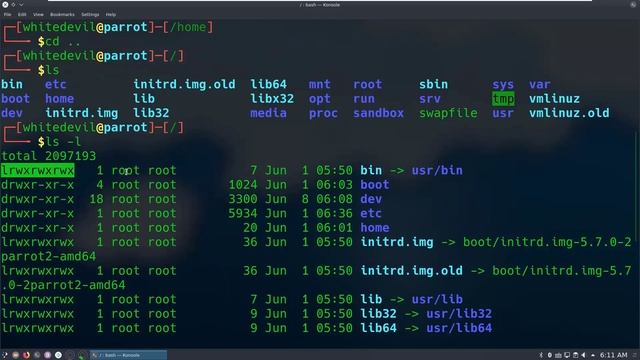Viewport: 640px width, 360px height.
Task: Click the Bluetooth tray icon
Action: coord(541,355)
